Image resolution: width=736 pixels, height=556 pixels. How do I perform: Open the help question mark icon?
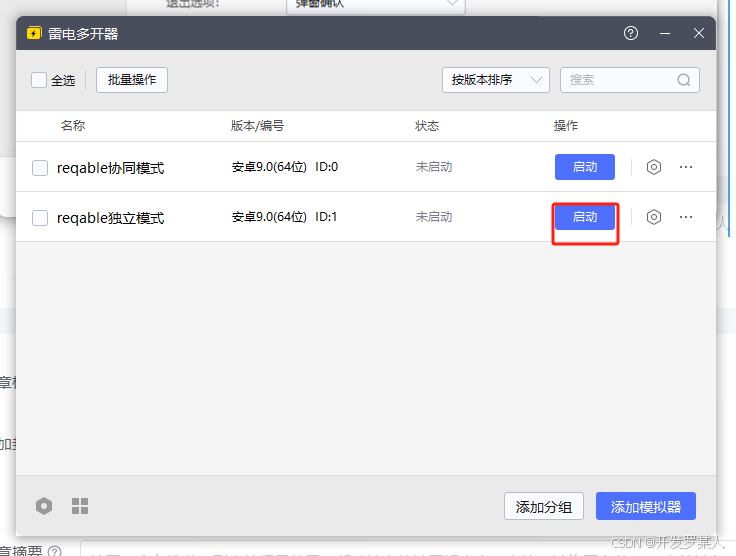click(631, 33)
